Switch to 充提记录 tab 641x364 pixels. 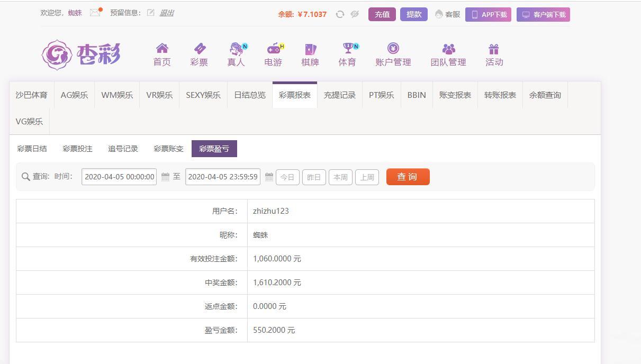(x=340, y=95)
